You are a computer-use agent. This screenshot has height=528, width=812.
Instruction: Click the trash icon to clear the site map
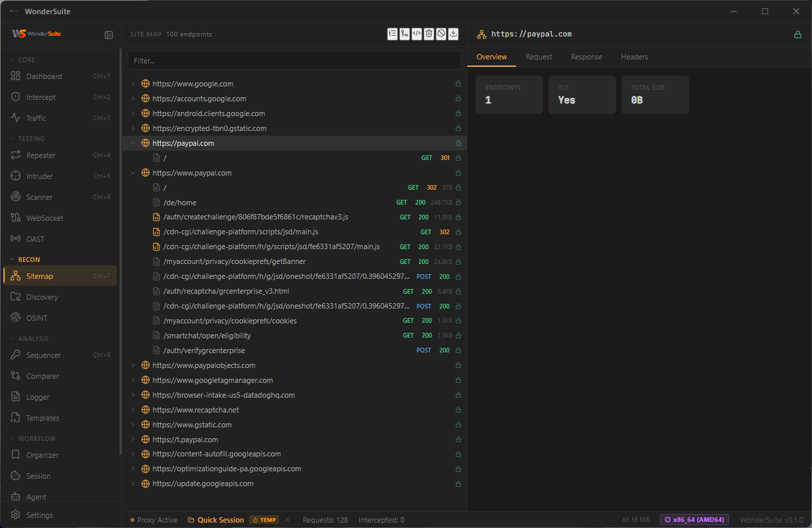tap(429, 34)
